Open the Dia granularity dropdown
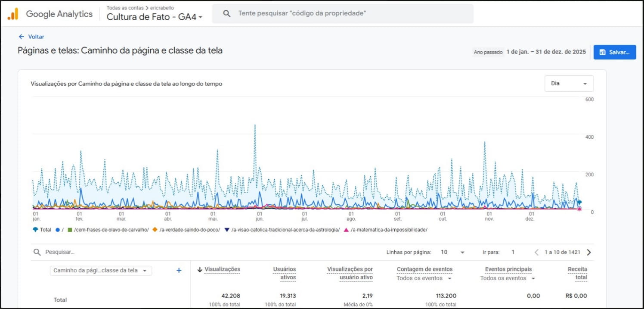644x309 pixels. (569, 83)
